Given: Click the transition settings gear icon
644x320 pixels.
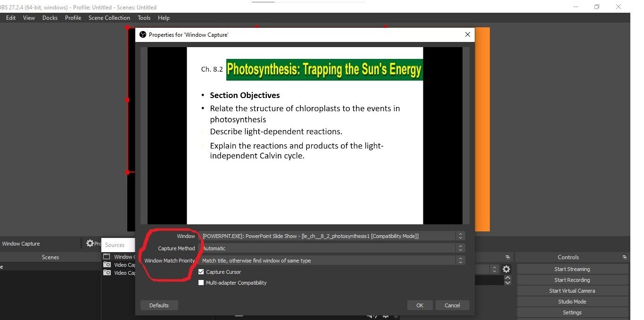Looking at the screenshot, I should pyautogui.click(x=506, y=269).
